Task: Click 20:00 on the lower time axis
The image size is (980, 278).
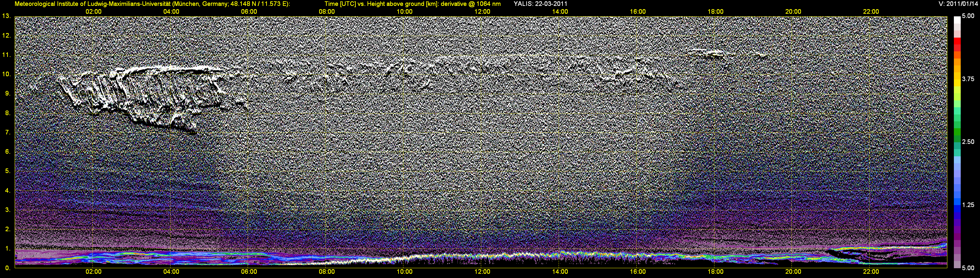Action: 793,271
